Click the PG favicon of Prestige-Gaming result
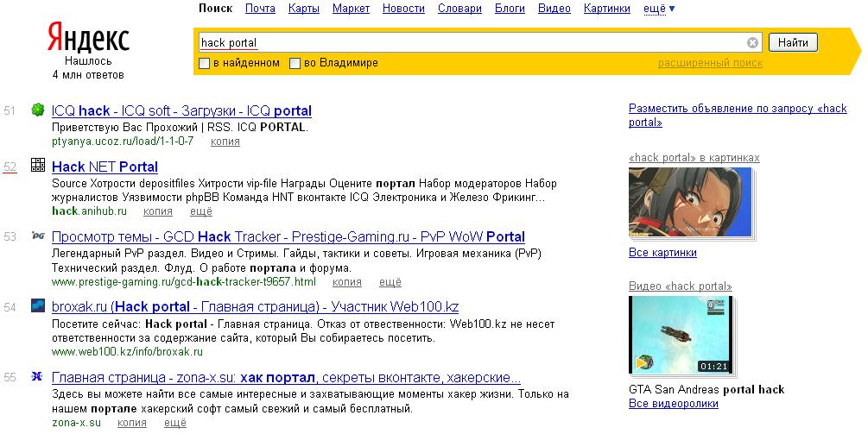The image size is (868, 434). 38,236
